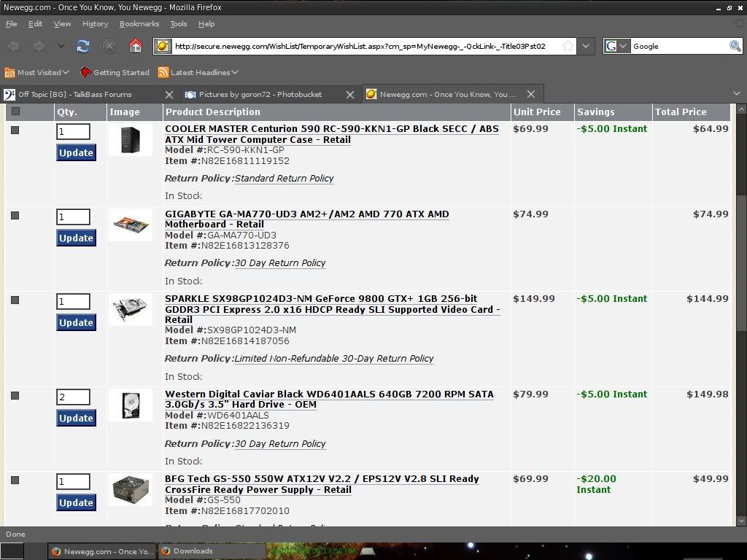Open the Edit menu
The image size is (747, 560).
point(35,24)
